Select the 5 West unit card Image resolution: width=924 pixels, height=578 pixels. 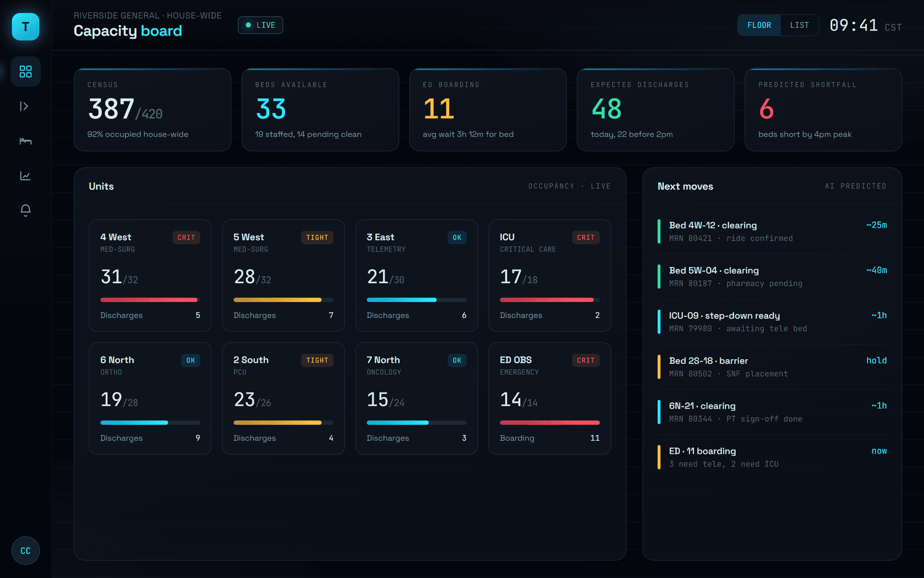click(x=283, y=276)
